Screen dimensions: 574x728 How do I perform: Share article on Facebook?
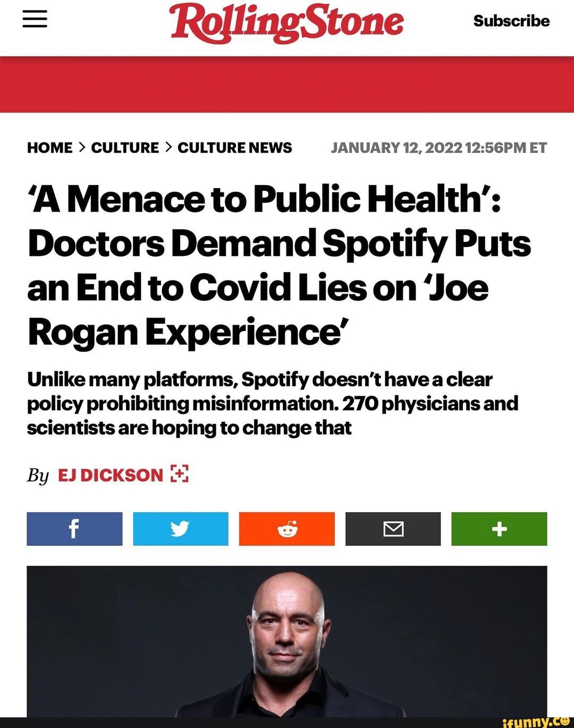(74, 529)
